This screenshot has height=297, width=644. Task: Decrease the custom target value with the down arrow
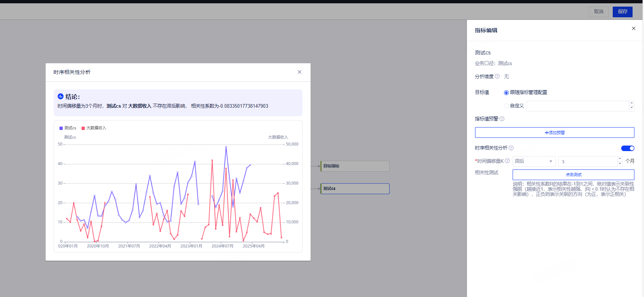tap(631, 108)
